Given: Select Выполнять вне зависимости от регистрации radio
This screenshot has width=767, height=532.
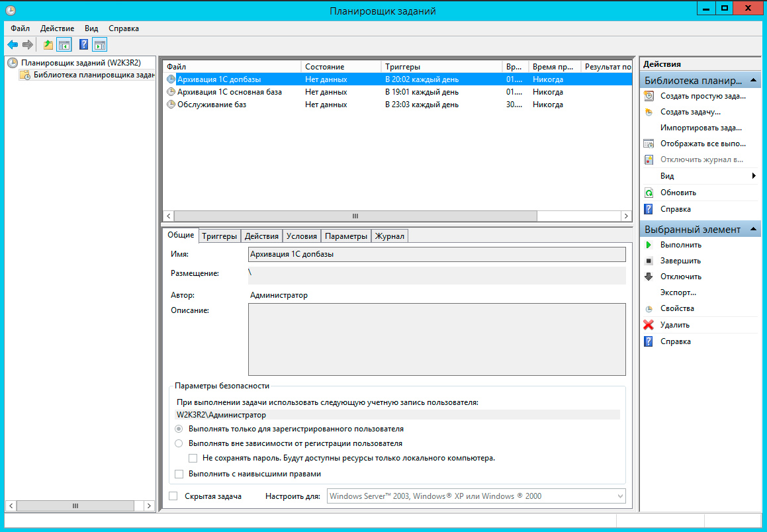Looking at the screenshot, I should (x=179, y=443).
